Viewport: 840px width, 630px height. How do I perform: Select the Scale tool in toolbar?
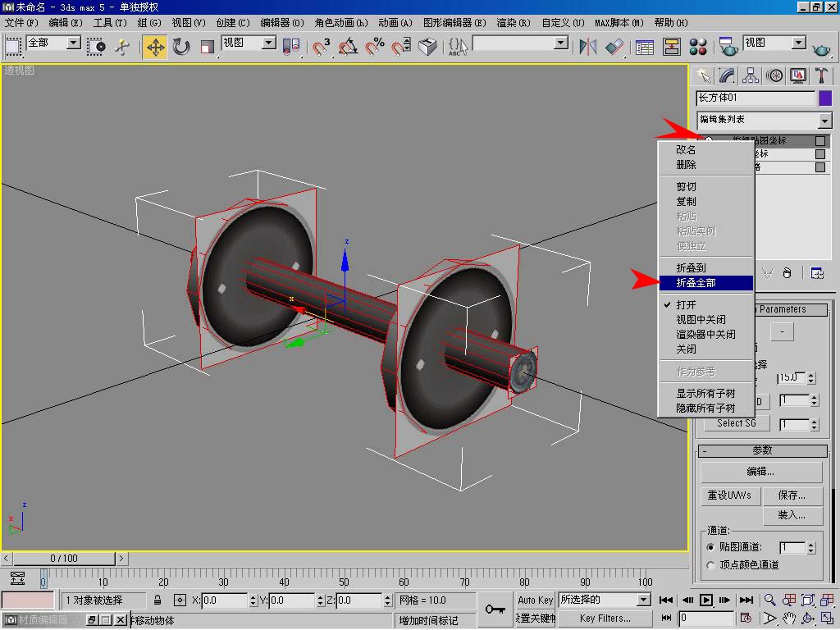(207, 47)
